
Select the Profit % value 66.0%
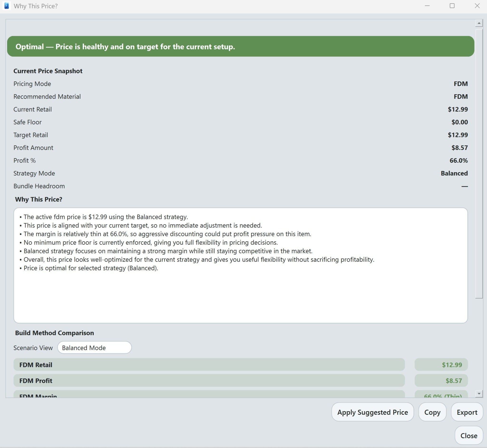tap(459, 160)
